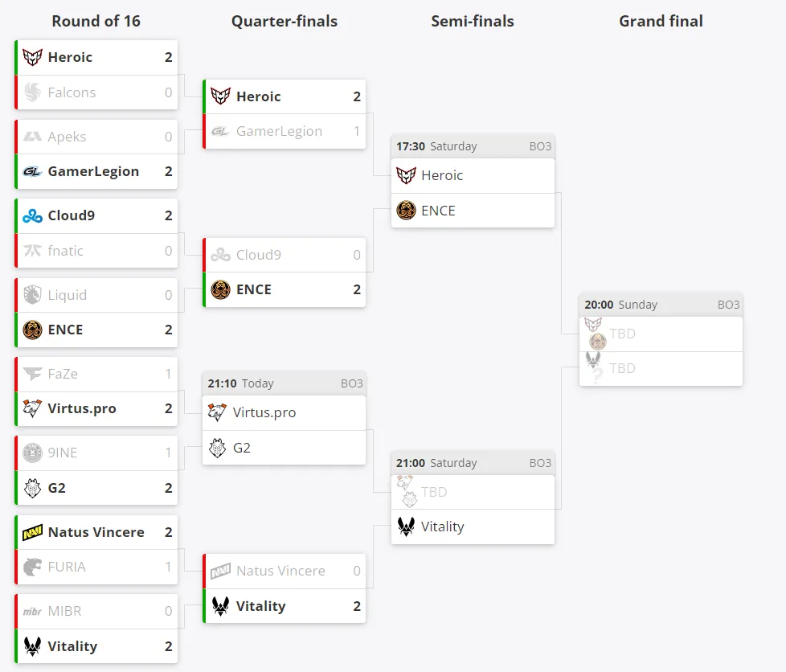Image resolution: width=786 pixels, height=672 pixels.
Task: Click the Heroic logo in the semi-finals match
Action: pos(406,175)
